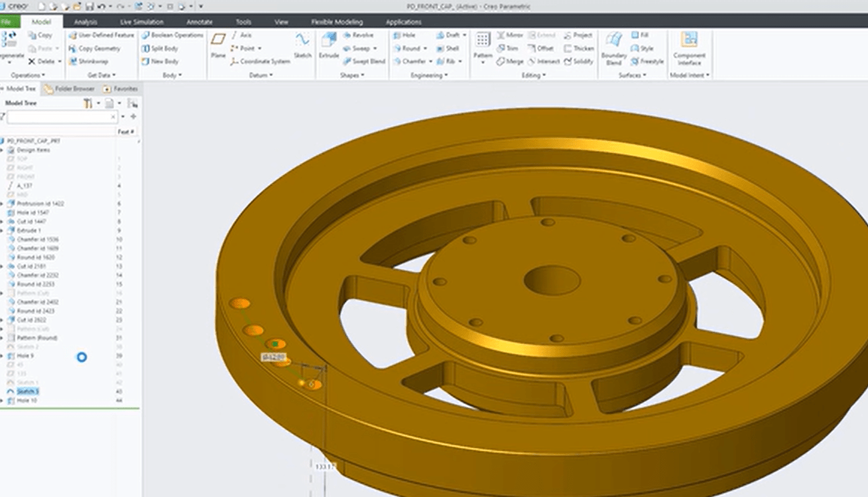
Task: Select the Extrude tool
Action: click(x=329, y=45)
